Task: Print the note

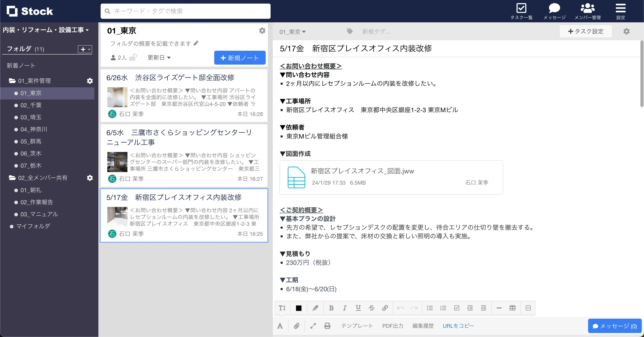Action: click(x=327, y=326)
